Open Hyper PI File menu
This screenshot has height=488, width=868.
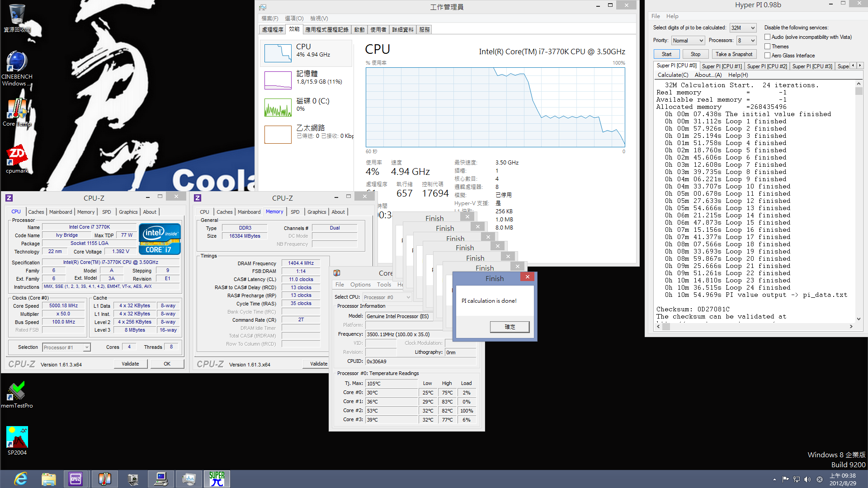[656, 16]
